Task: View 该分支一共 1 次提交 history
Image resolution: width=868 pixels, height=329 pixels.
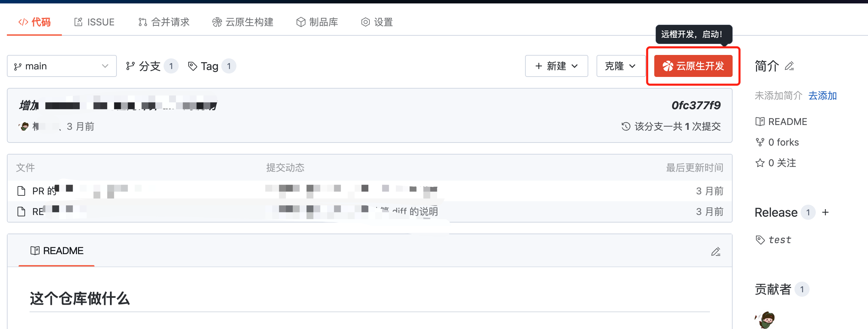Action: [671, 126]
